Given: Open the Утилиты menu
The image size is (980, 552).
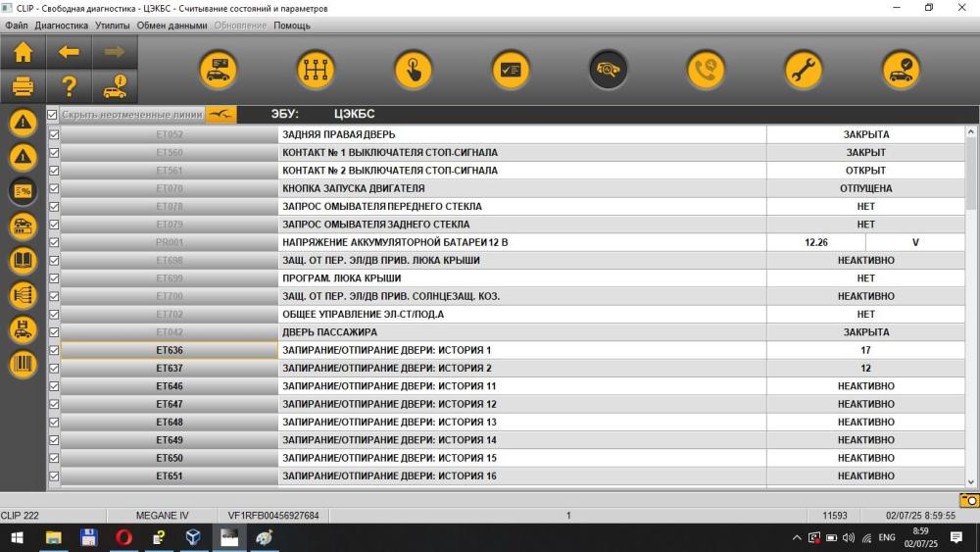Looking at the screenshot, I should [113, 25].
